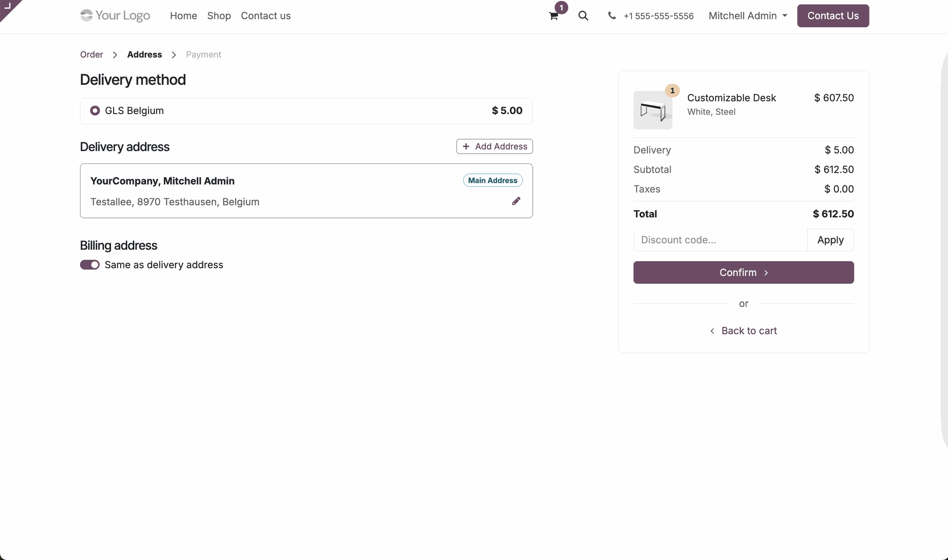Click the purple Contact Us button
The image size is (948, 560).
coord(832,16)
